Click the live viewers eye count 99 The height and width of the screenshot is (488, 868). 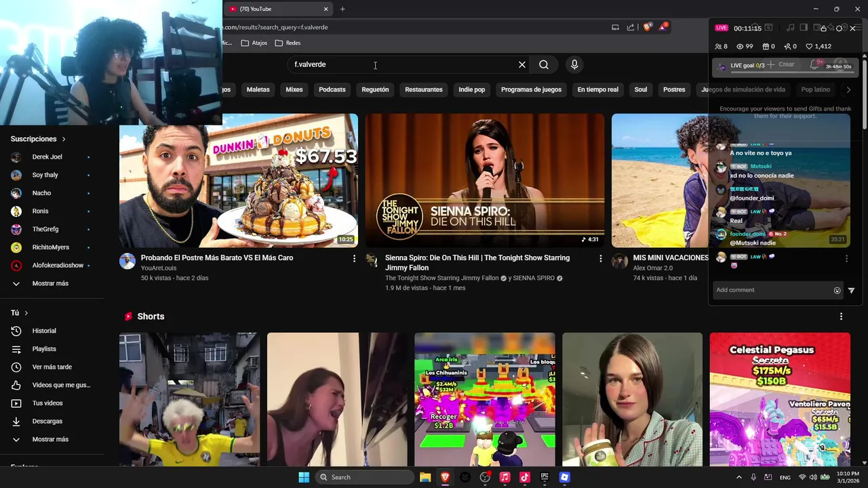coord(745,47)
